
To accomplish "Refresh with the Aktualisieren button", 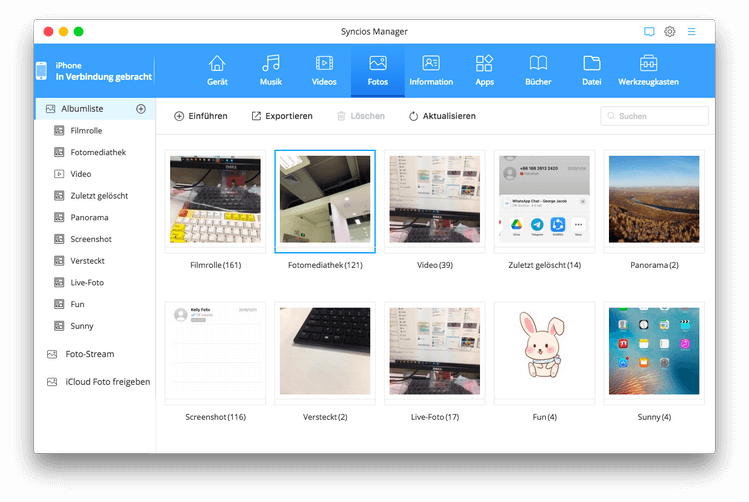I will (x=442, y=116).
